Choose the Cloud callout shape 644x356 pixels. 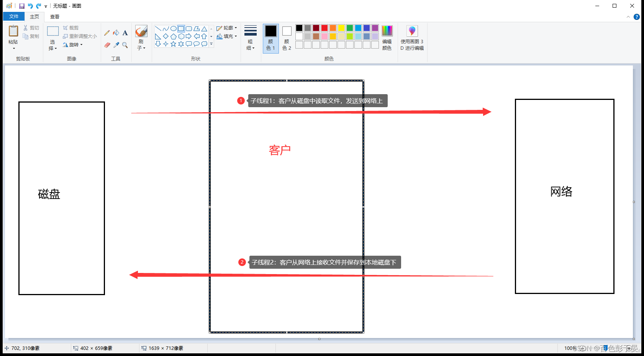pyautogui.click(x=204, y=44)
